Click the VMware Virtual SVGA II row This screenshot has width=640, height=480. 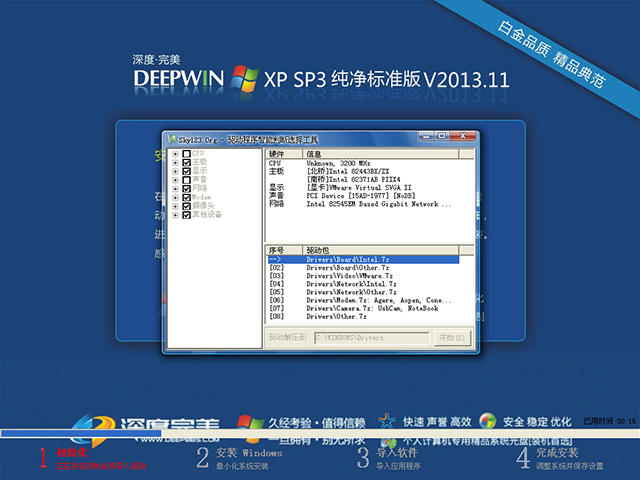[x=363, y=188]
